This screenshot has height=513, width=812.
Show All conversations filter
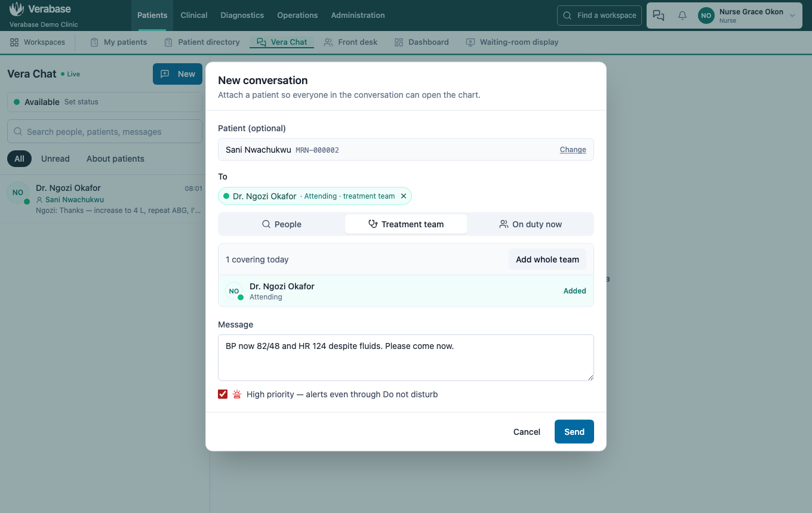click(19, 159)
